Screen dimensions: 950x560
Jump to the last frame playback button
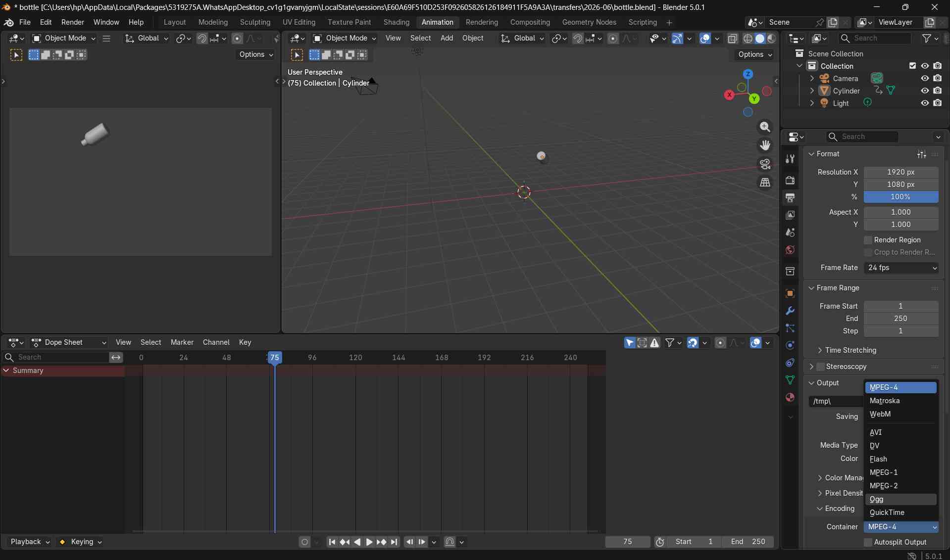[394, 542]
